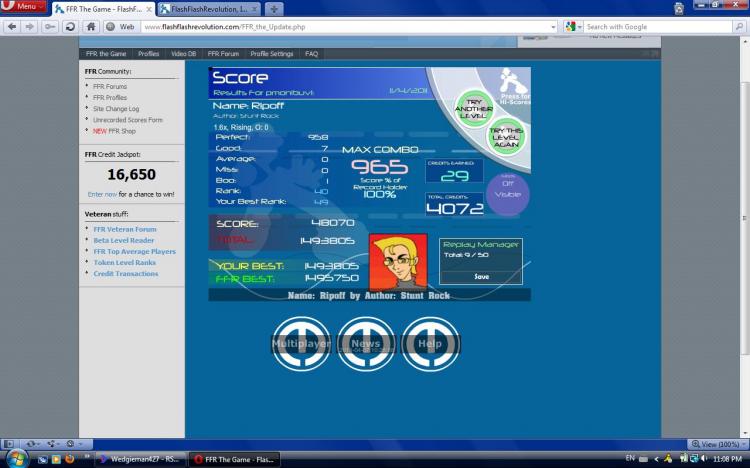Click the Try This Level Again button
This screenshot has height=468, width=750.
coord(506,137)
